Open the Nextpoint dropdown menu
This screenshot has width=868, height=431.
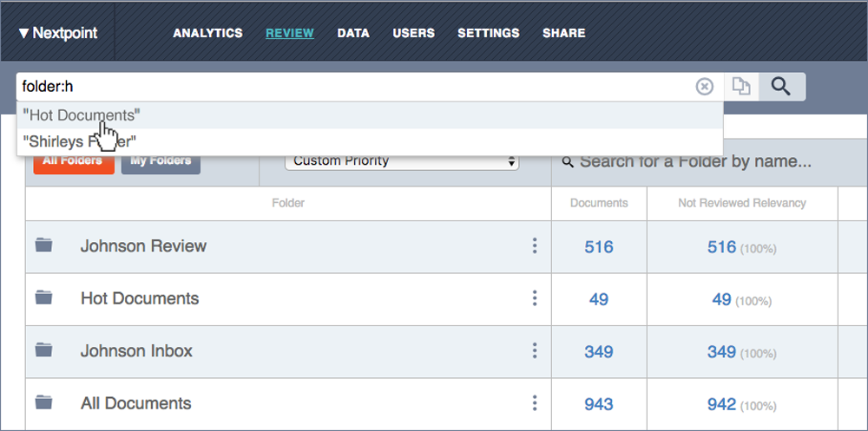(x=57, y=33)
